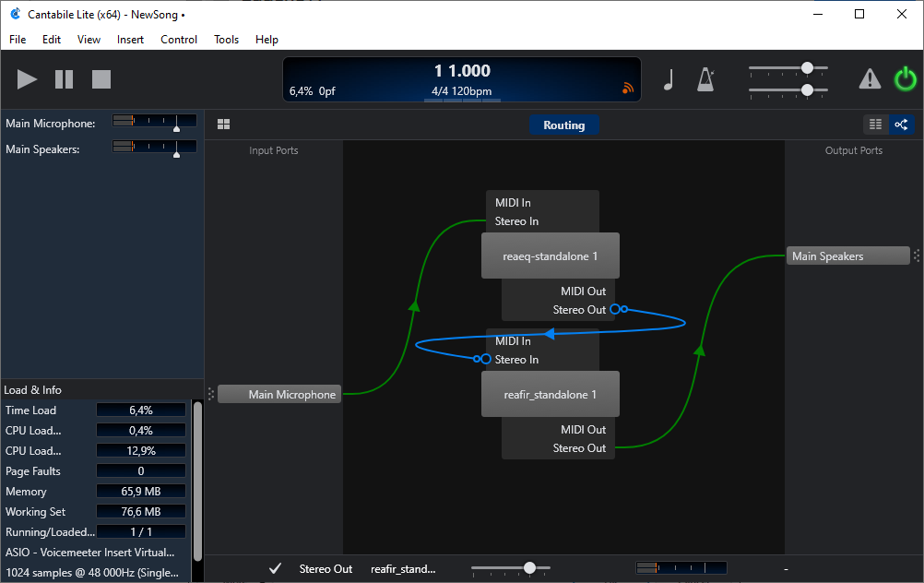The width and height of the screenshot is (924, 583).
Task: Click the Page Faults value
Action: (141, 471)
